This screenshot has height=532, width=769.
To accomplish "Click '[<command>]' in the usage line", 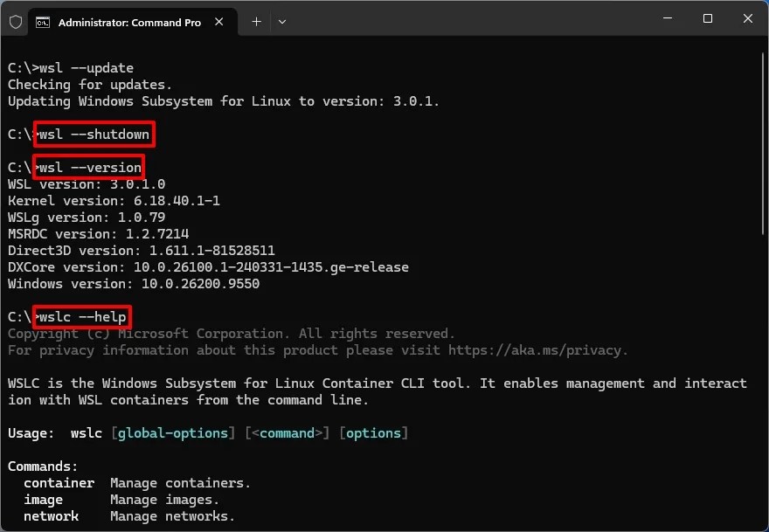I will pyautogui.click(x=288, y=433).
